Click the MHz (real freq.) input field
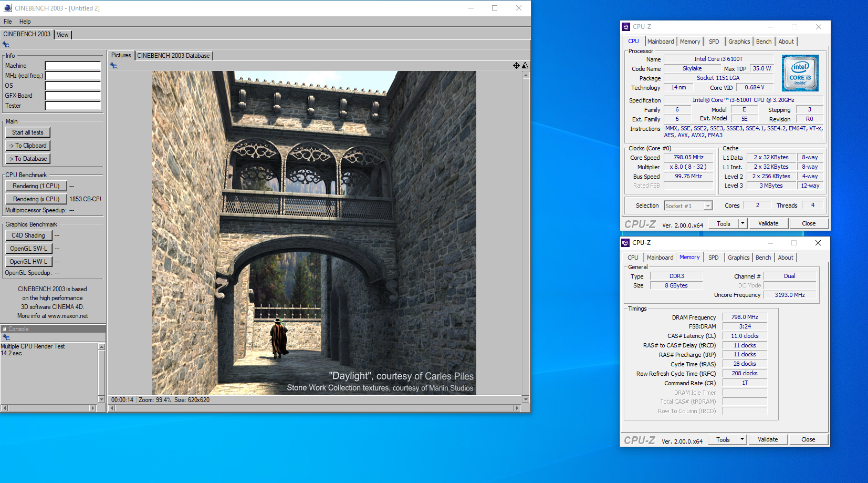Screen dimensions: 868x483 [72, 76]
